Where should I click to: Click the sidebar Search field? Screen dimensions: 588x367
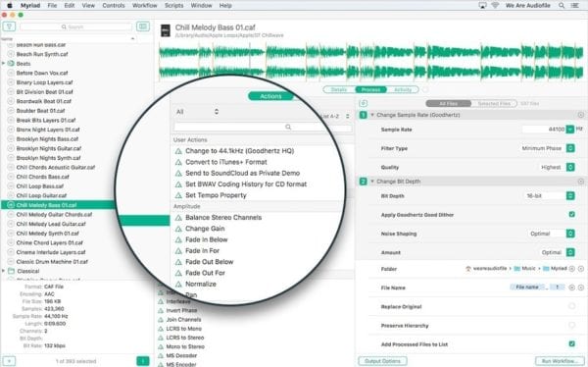[76, 26]
